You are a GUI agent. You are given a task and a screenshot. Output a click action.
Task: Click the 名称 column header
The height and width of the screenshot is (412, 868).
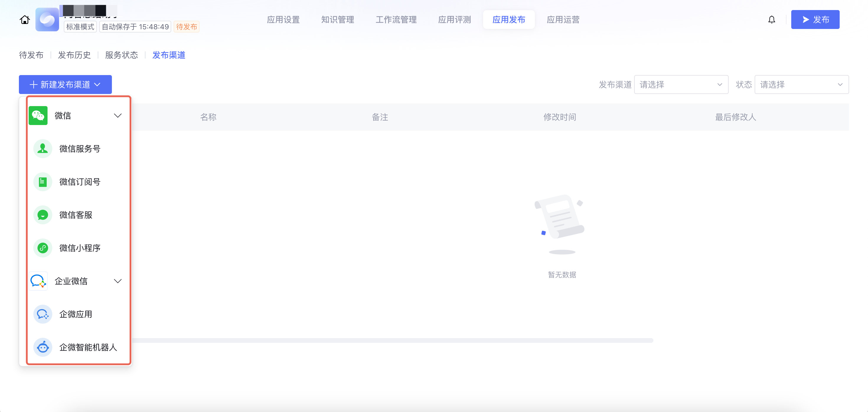[x=208, y=117]
